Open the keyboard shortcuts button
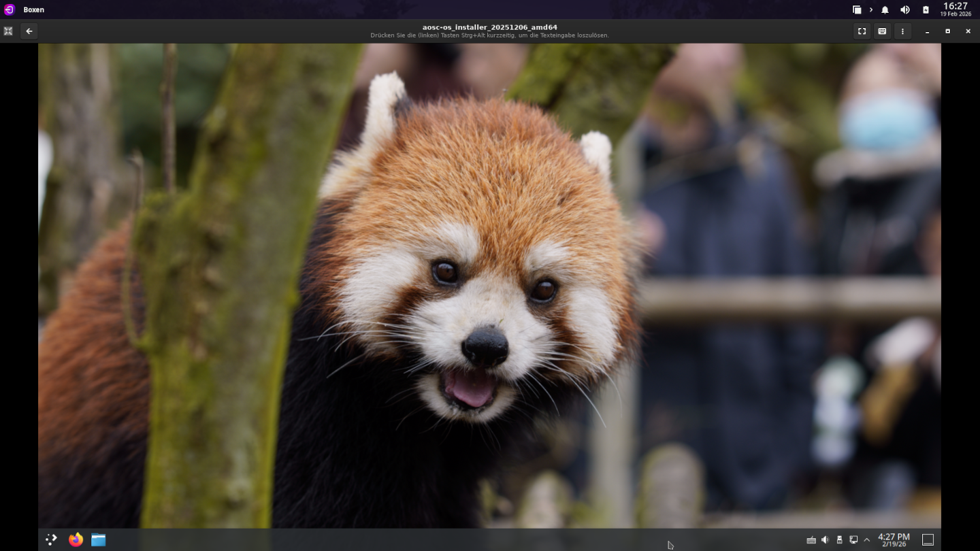Image resolution: width=980 pixels, height=551 pixels. pos(882,31)
